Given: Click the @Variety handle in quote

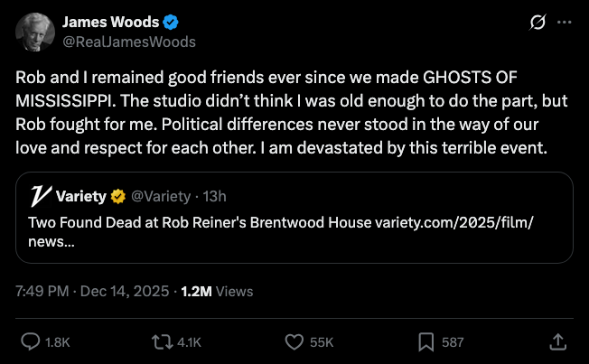Looking at the screenshot, I should [x=163, y=196].
